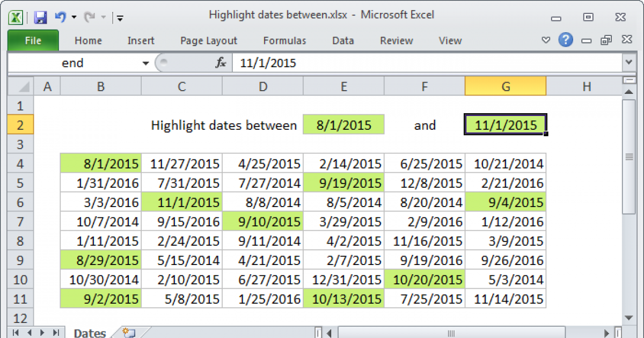
Task: Switch to the View tab
Action: tap(450, 41)
